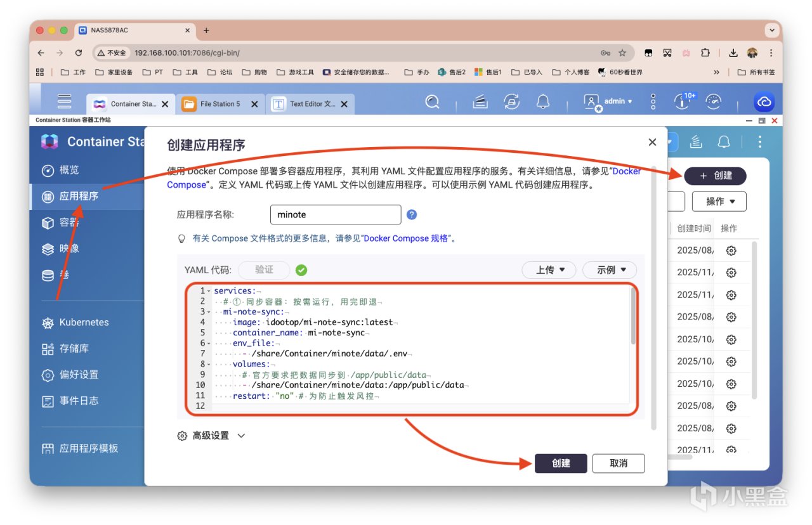The image size is (812, 525).
Task: Open the QNAP top bar background tasks icon
Action: tap(480, 102)
